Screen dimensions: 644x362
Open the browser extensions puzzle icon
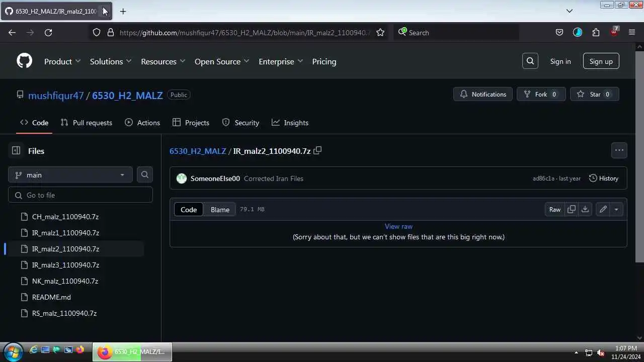[x=596, y=32]
